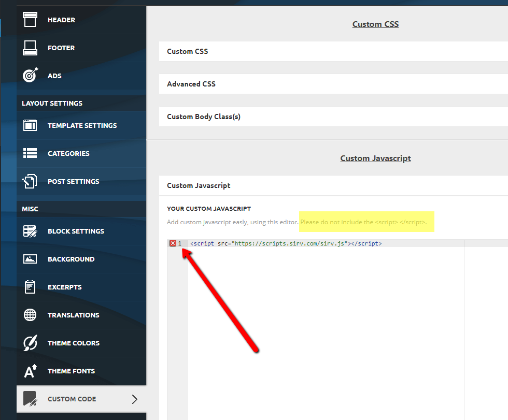Click the script code on line 1 of the editor
Viewport: 508px width, 420px height.
coord(286,243)
